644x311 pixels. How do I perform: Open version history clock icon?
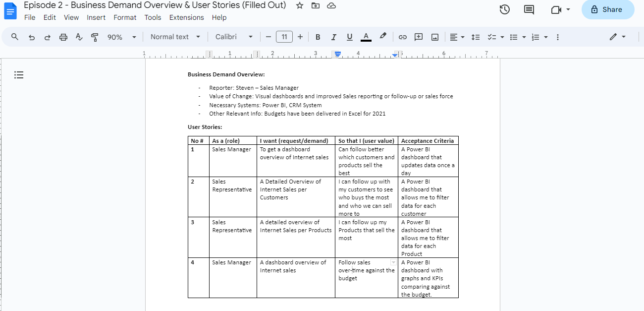tap(505, 9)
